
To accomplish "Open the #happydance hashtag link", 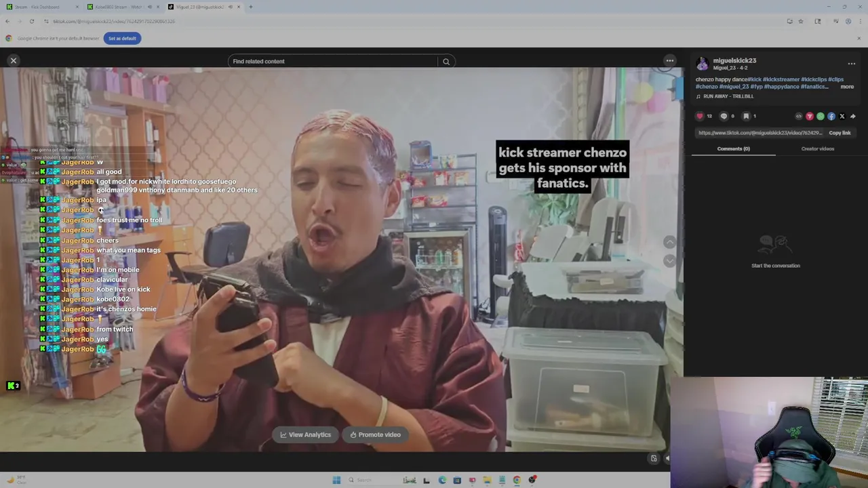I will (x=781, y=87).
